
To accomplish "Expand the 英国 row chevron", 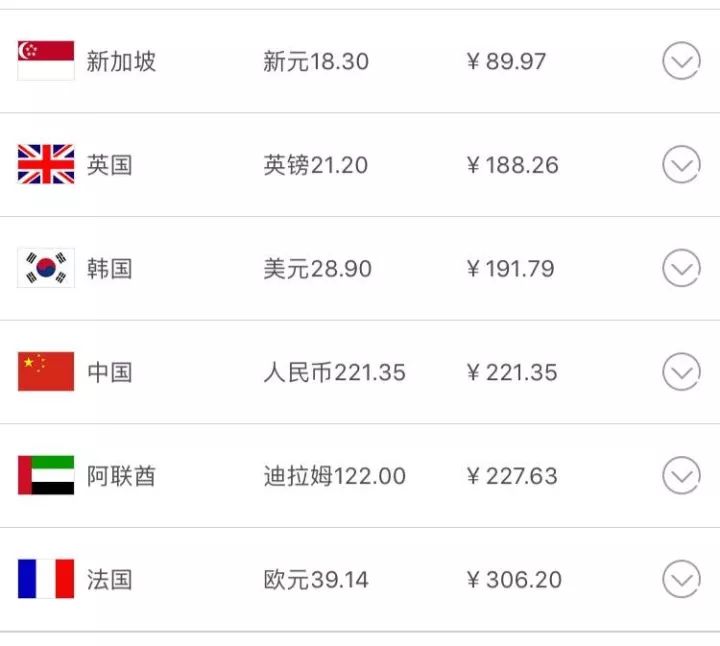I will click(681, 164).
